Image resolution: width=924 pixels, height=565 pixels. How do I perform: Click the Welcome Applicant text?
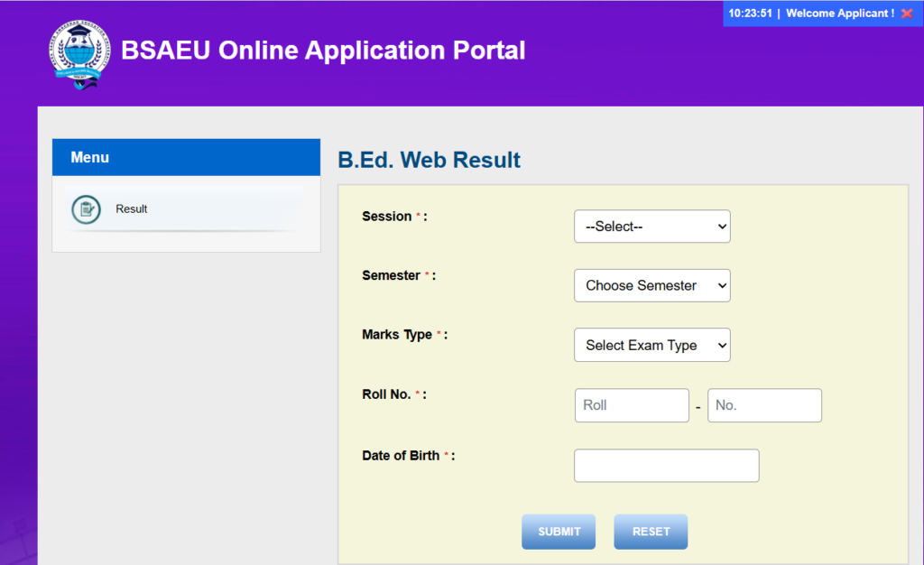pos(840,13)
